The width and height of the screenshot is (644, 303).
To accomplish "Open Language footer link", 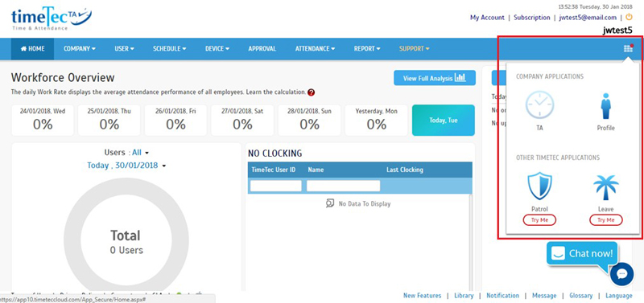I will (x=619, y=296).
